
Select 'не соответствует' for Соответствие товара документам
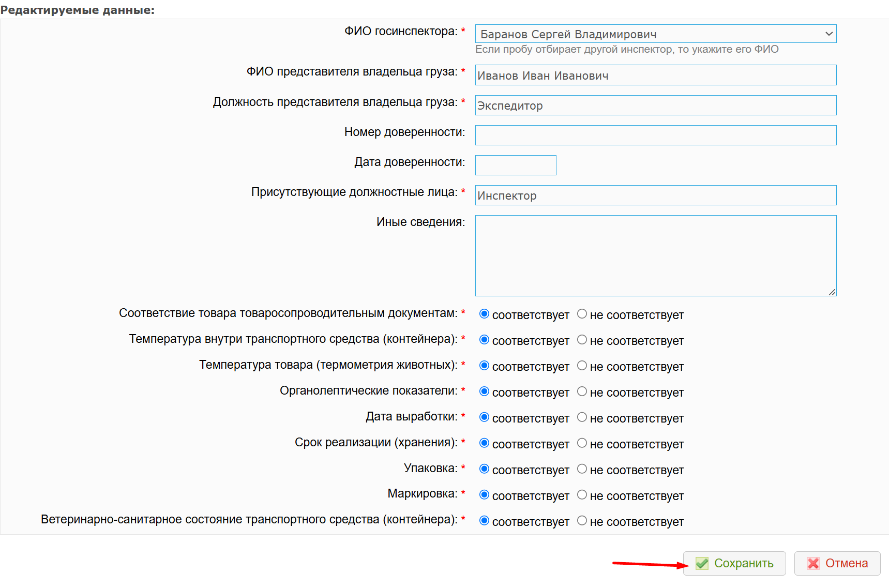tap(582, 314)
